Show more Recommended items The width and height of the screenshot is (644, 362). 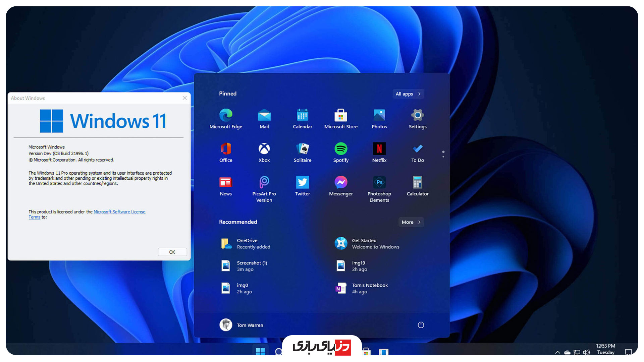[x=411, y=222]
